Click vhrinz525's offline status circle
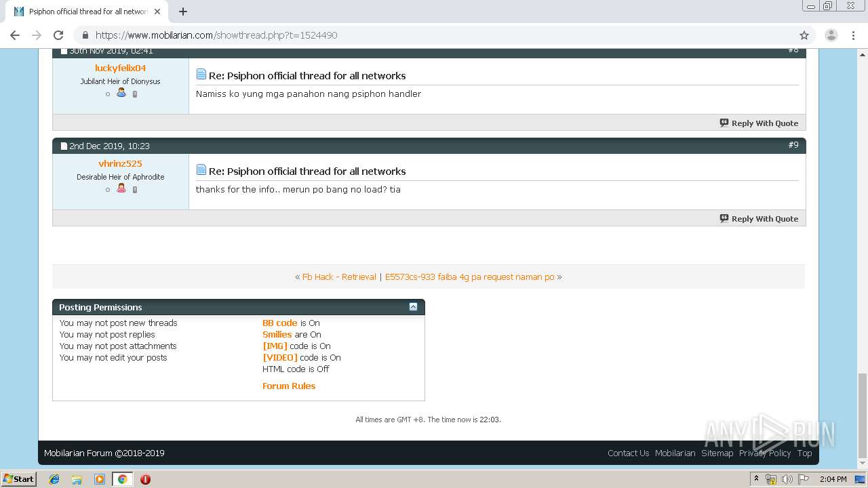 coord(108,190)
